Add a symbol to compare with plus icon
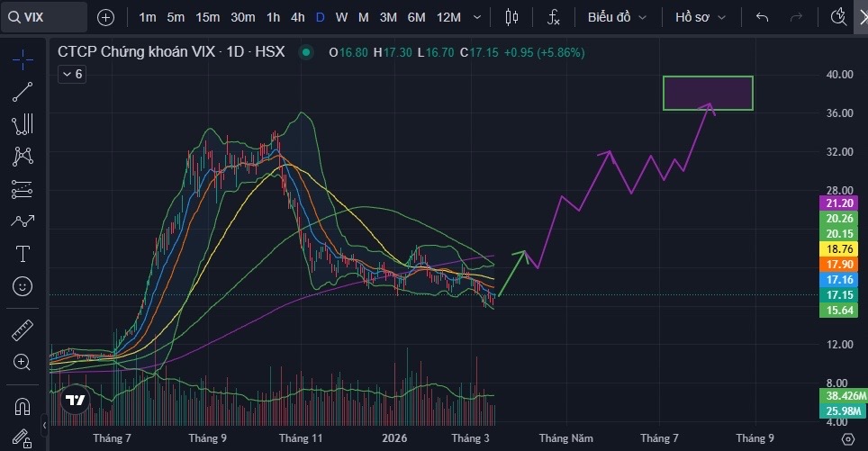The height and width of the screenshot is (451, 868). [105, 18]
